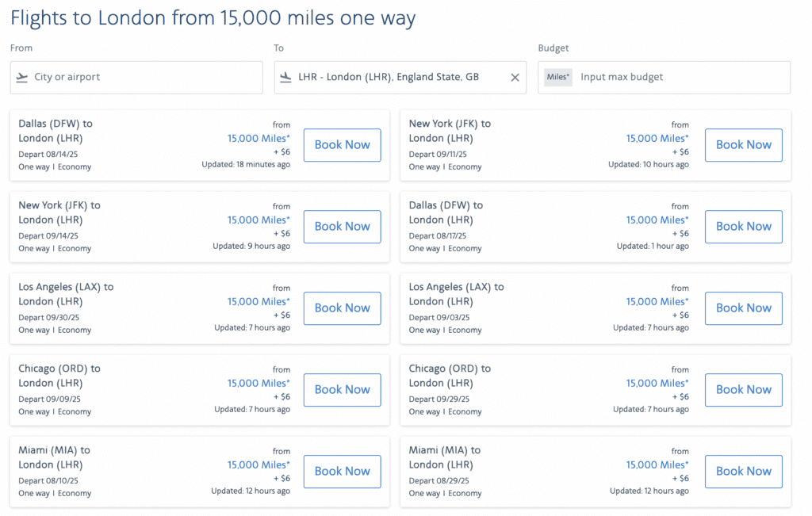Book Now for Miami MIA departing 08/10/25

342,472
